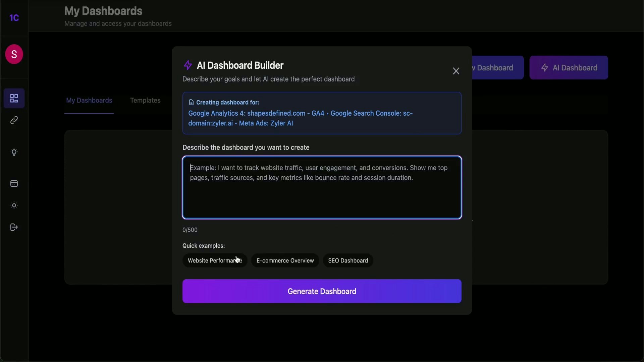Click the 1C logo in sidebar

[x=14, y=18]
